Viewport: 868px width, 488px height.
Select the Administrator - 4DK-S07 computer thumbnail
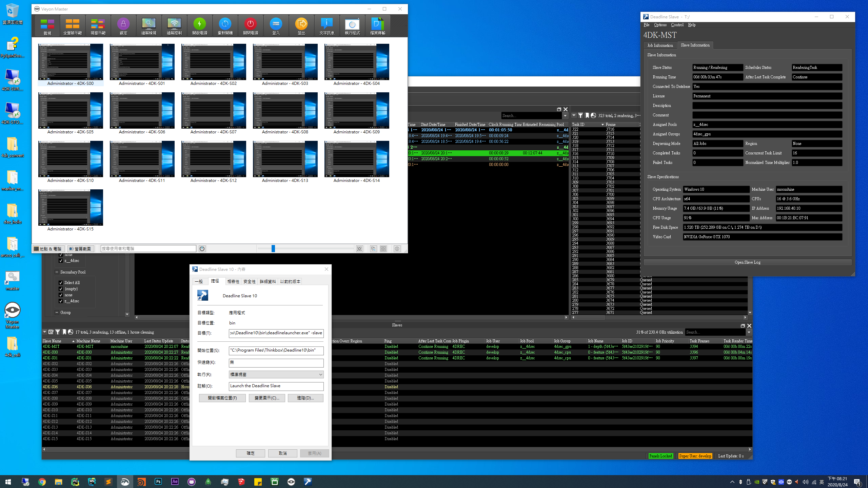tap(213, 110)
